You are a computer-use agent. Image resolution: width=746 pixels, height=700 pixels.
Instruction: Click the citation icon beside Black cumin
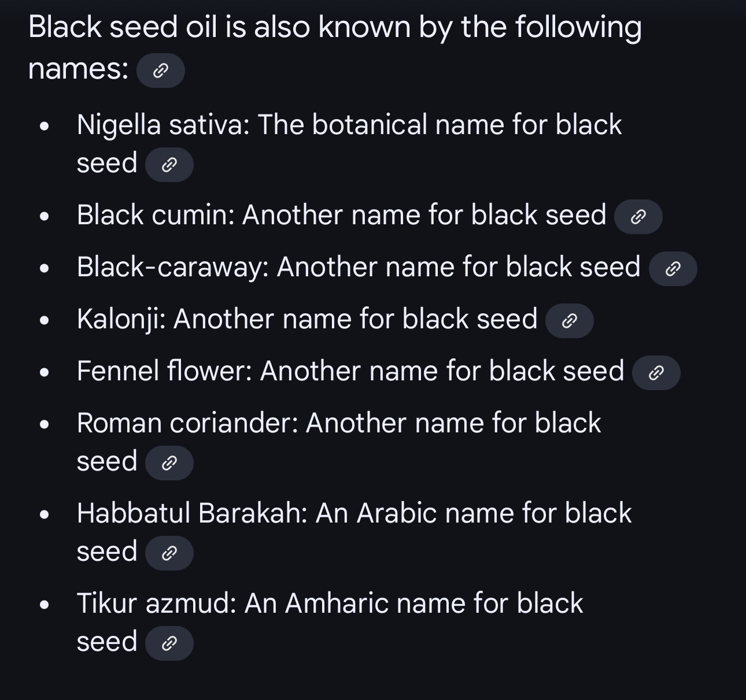point(637,216)
